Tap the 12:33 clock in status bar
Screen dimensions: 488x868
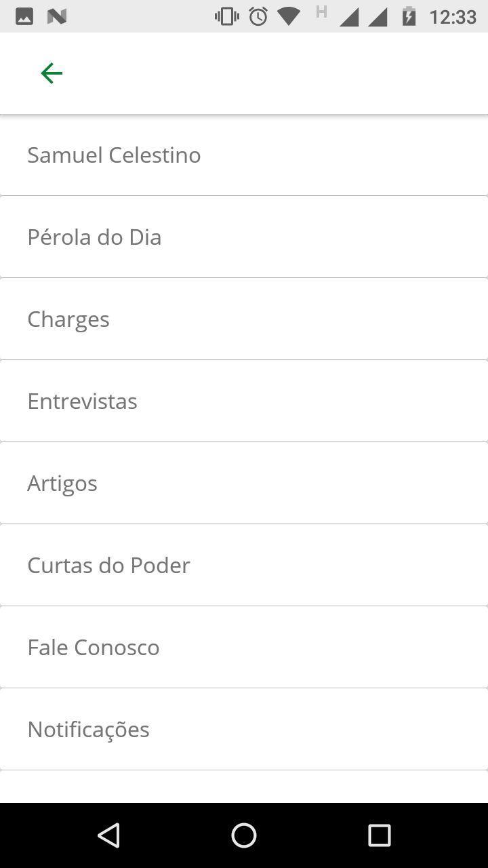pyautogui.click(x=453, y=16)
